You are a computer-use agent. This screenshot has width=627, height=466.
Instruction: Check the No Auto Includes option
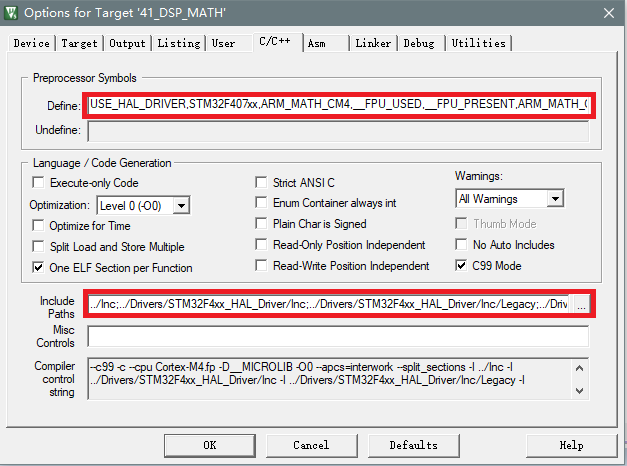(x=461, y=245)
